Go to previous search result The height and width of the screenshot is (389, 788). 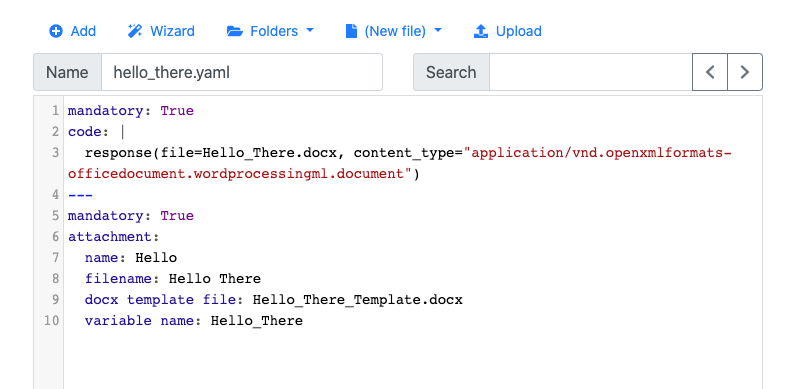point(710,72)
